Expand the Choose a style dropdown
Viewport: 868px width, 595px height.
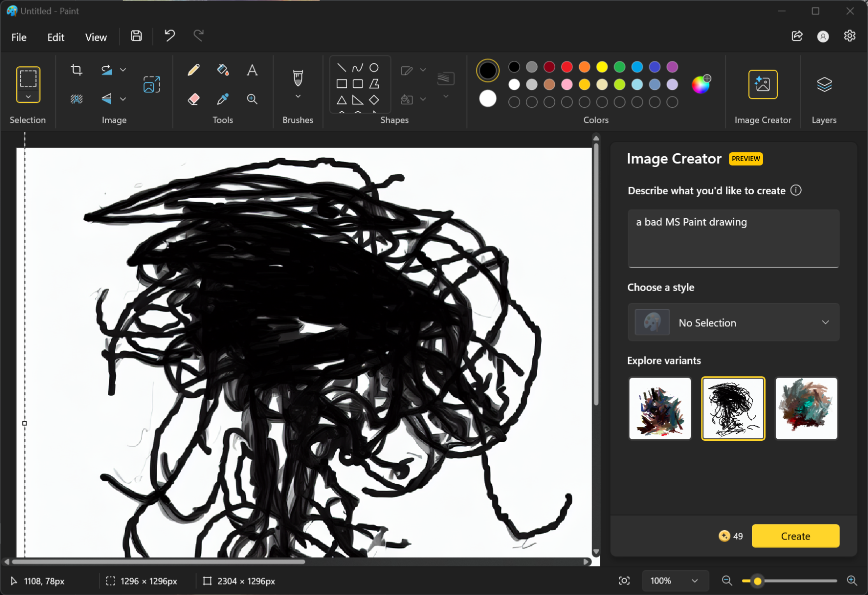click(x=733, y=322)
